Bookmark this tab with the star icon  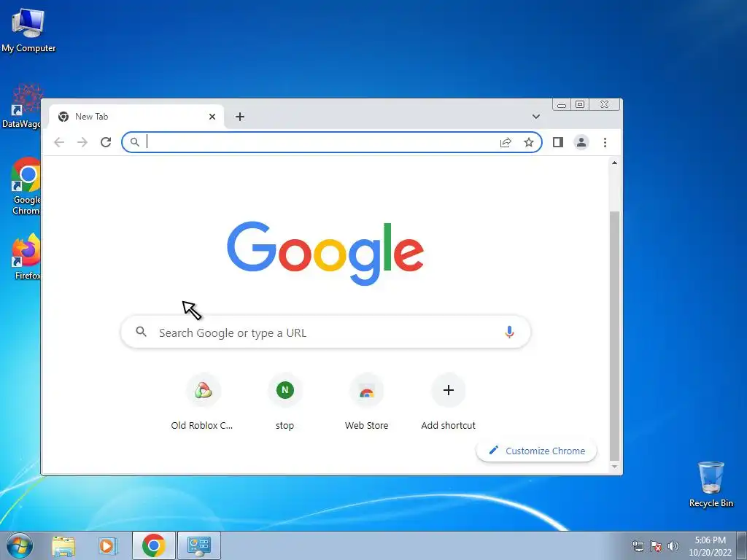pos(529,142)
